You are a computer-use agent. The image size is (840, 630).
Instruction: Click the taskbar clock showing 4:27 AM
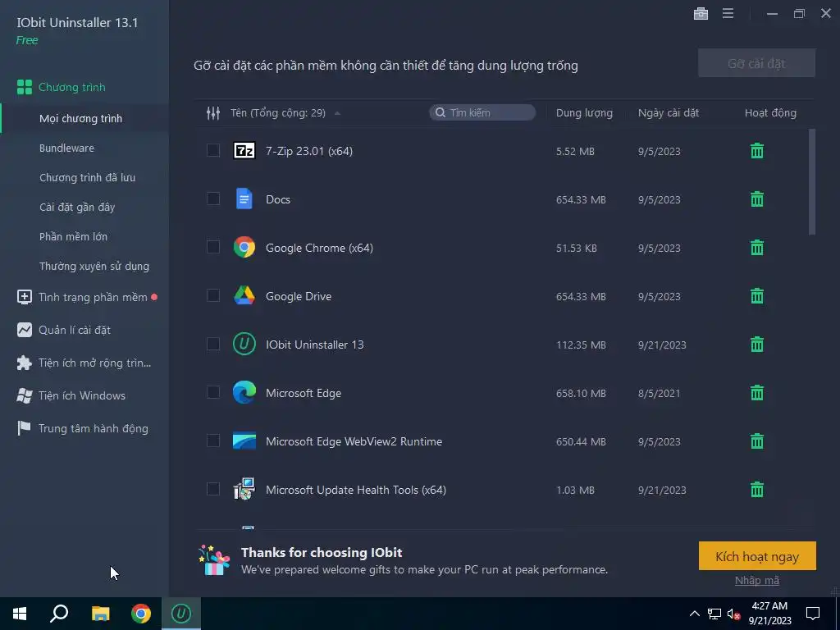click(x=769, y=614)
